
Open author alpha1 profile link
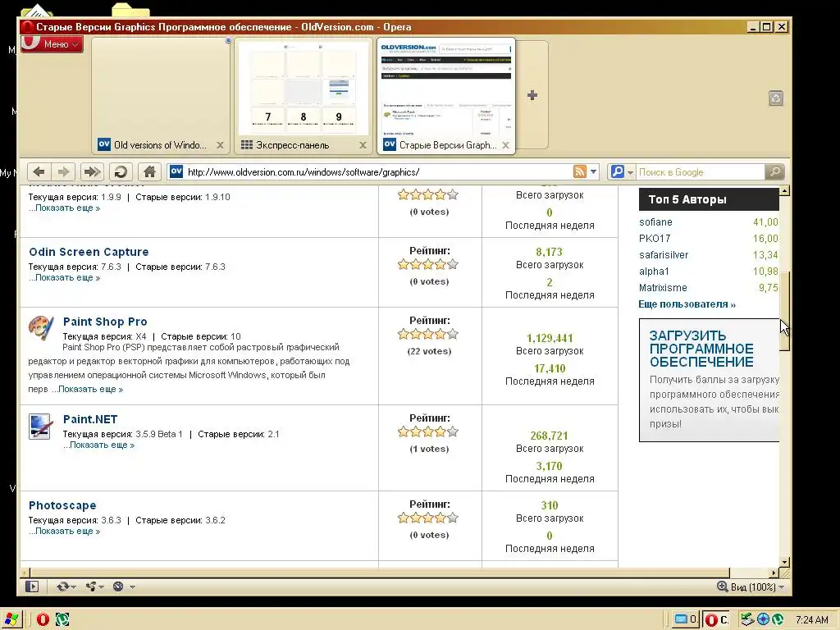(x=654, y=271)
